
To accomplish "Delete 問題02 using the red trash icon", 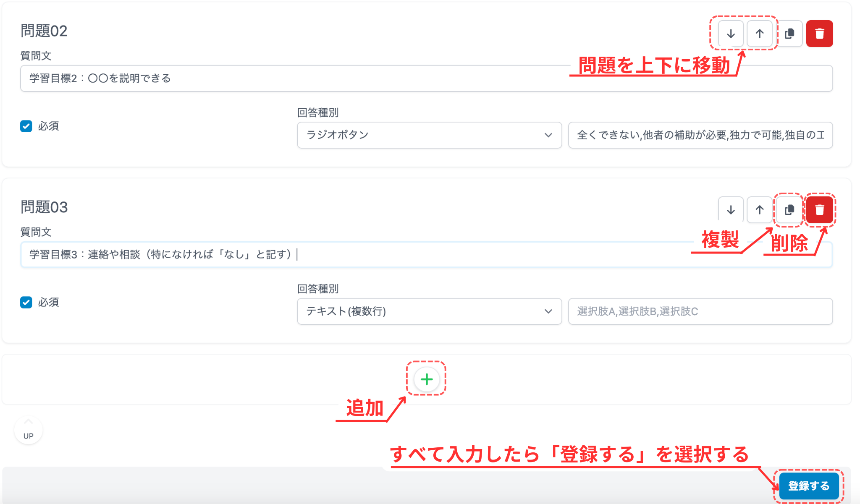I will (x=820, y=34).
